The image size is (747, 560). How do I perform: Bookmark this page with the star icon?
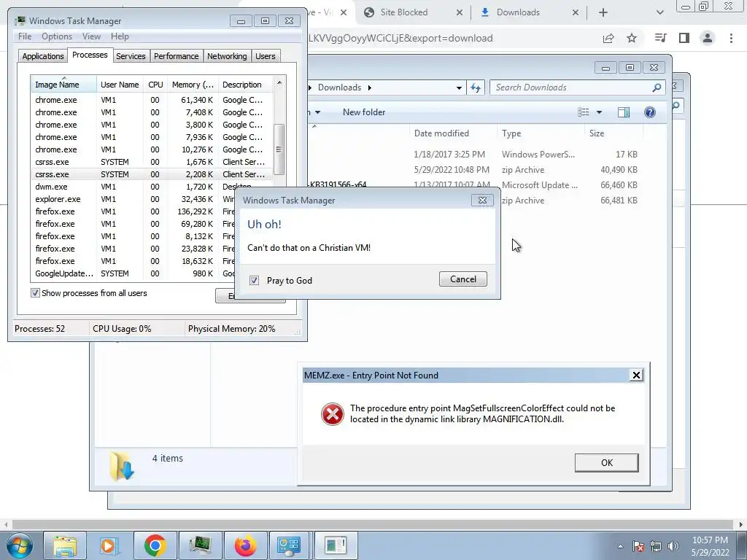(x=632, y=38)
